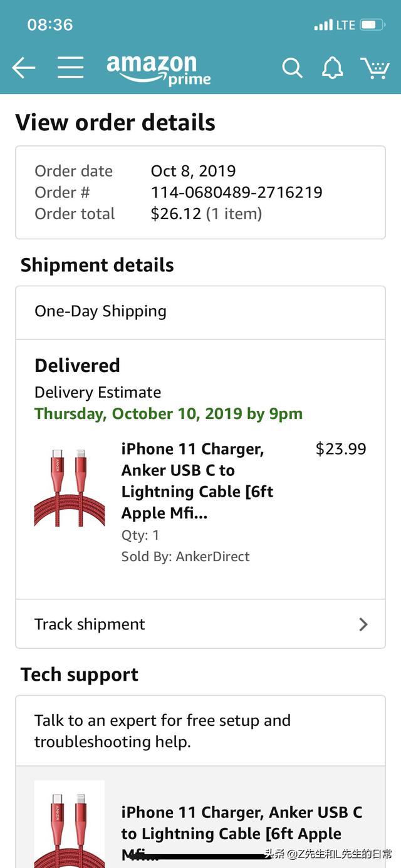Tap Sold By AnkerDirect seller text
The height and width of the screenshot is (868, 401).
(185, 557)
